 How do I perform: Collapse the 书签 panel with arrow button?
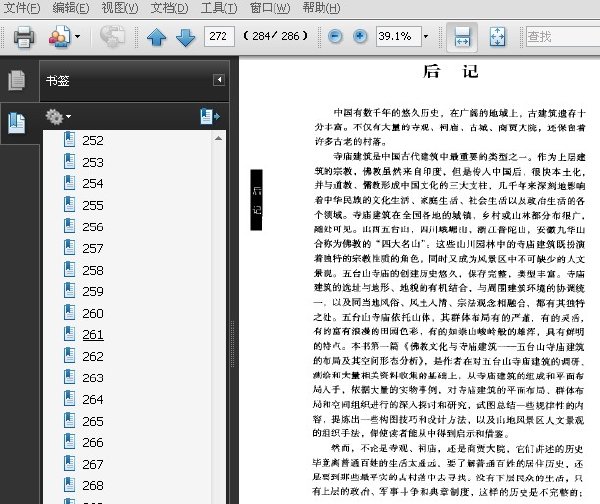click(219, 80)
